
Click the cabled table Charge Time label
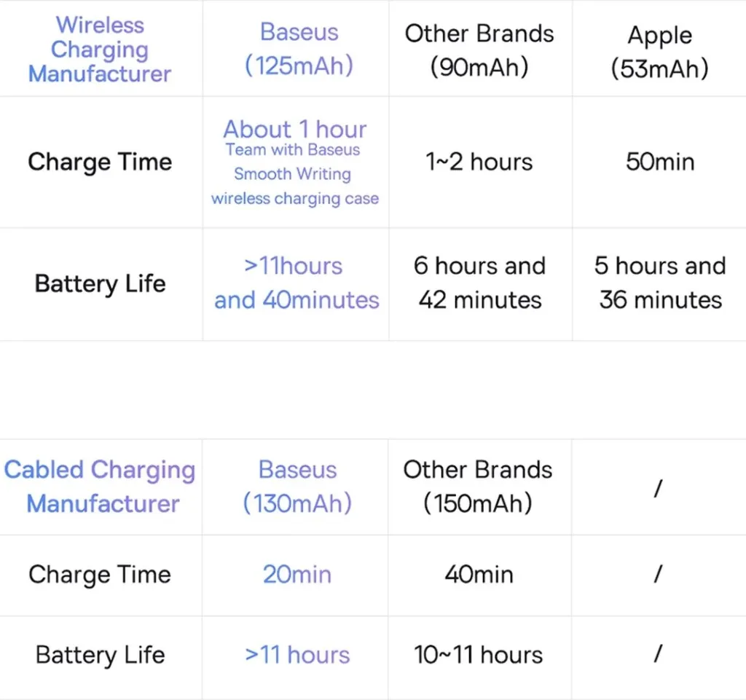100,575
